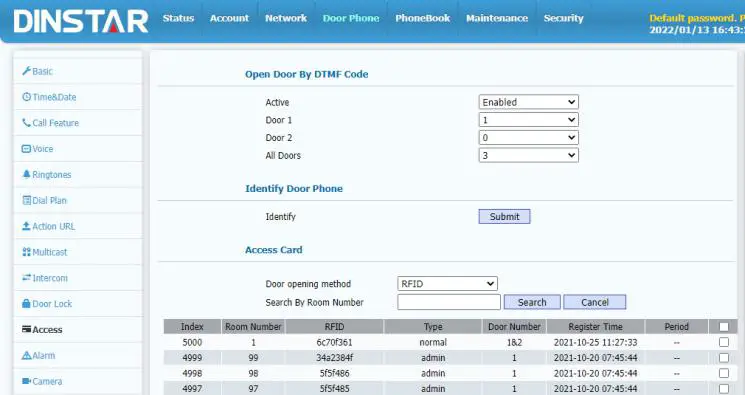Open the All Doors code dropdown
The image size is (745, 395).
click(528, 155)
